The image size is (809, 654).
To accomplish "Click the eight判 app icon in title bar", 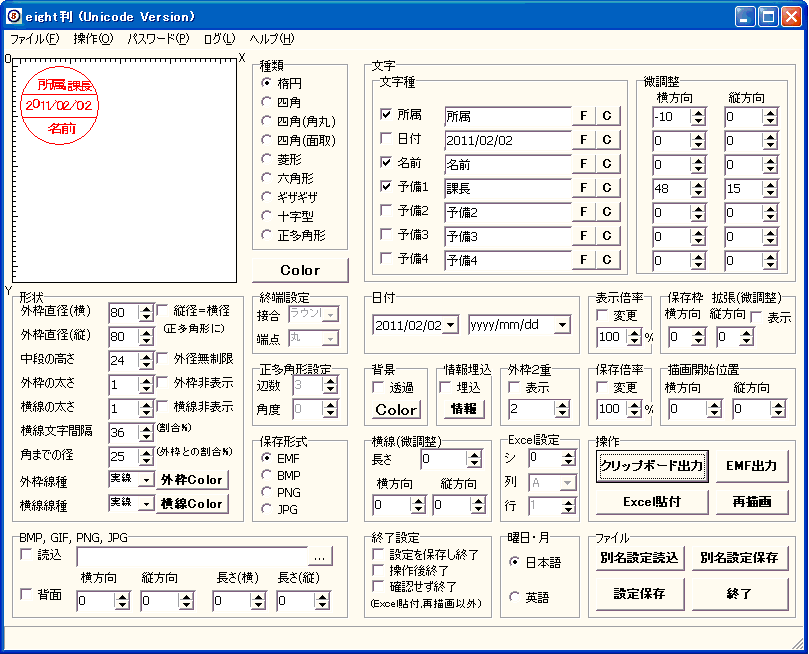I will click(x=14, y=17).
